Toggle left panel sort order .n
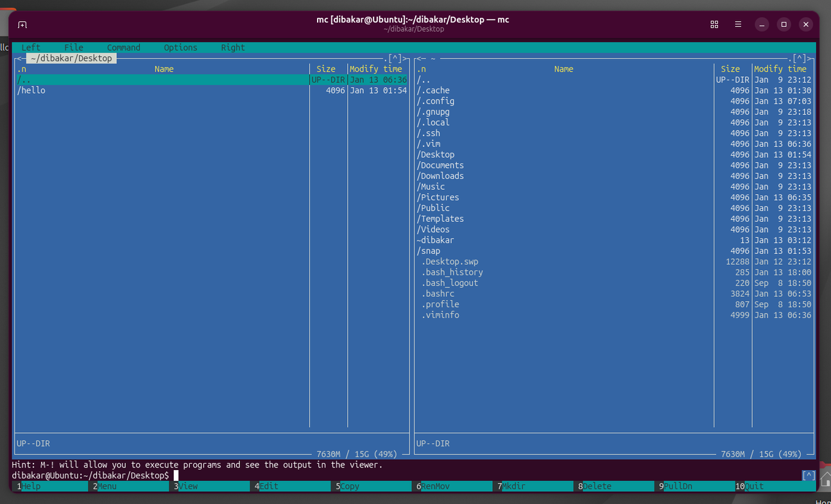This screenshot has width=831, height=504. (22, 69)
